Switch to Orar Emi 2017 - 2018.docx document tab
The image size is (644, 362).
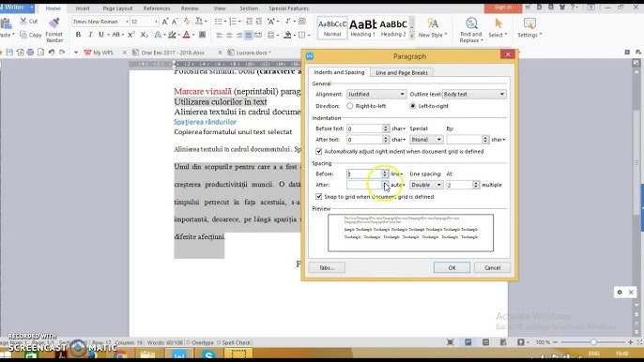173,53
